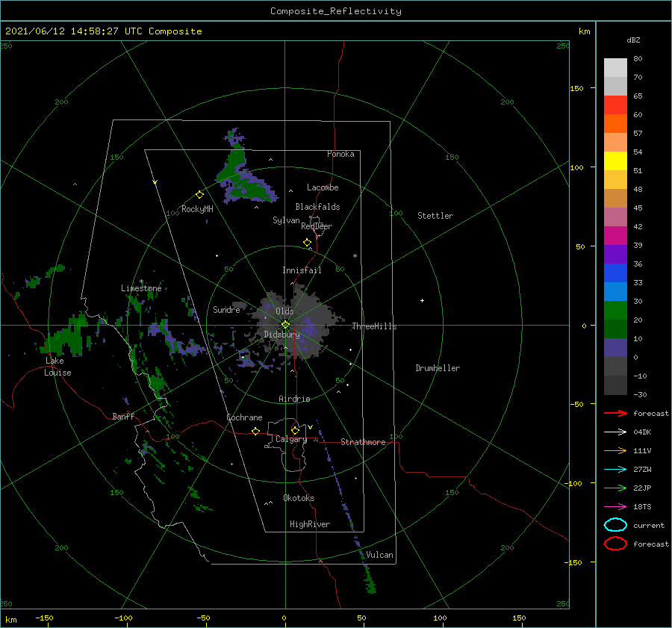The image size is (672, 628).
Task: Click the Vulcan label
Action: point(379,555)
